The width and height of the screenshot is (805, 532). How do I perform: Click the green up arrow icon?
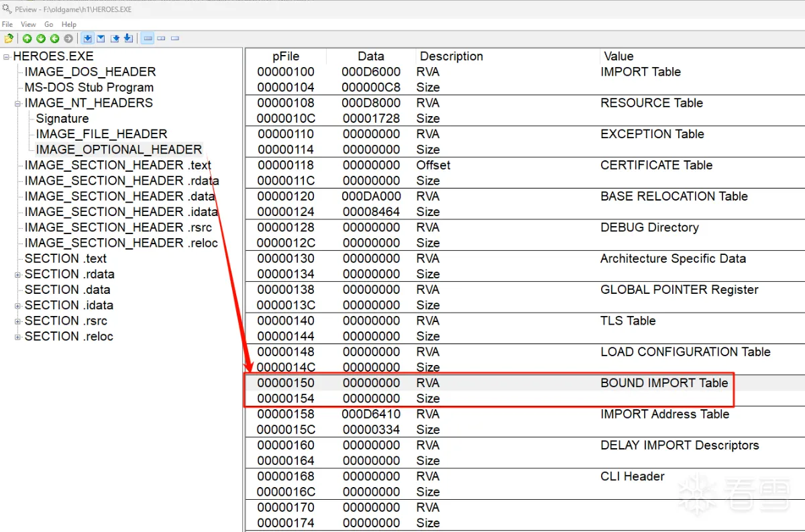(28, 38)
